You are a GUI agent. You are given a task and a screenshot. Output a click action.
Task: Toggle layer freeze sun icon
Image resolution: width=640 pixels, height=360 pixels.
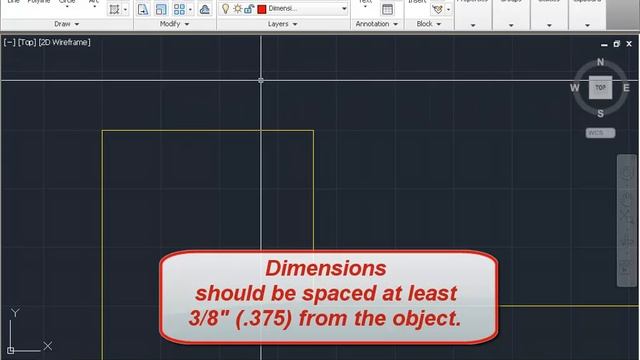tap(237, 8)
